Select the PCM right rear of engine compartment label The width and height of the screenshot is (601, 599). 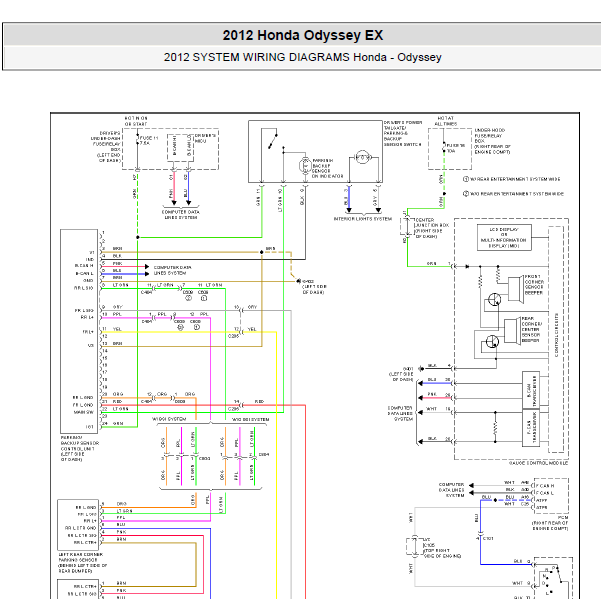click(550, 523)
